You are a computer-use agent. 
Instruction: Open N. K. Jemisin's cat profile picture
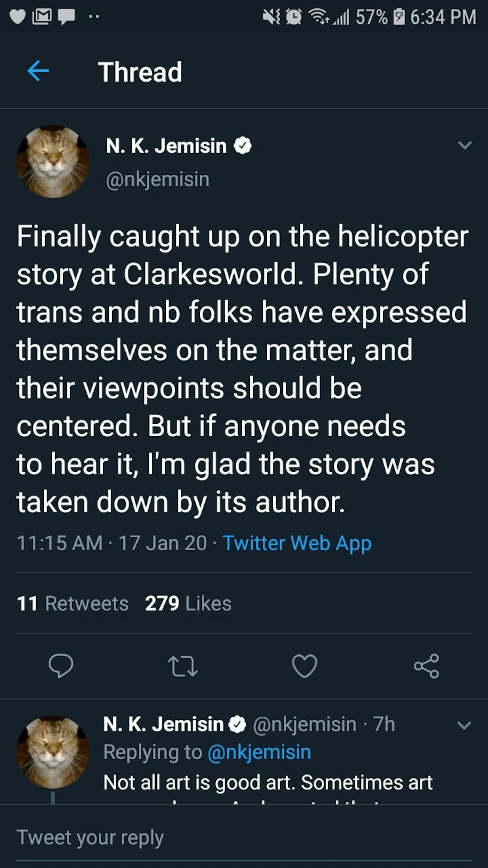[53, 162]
